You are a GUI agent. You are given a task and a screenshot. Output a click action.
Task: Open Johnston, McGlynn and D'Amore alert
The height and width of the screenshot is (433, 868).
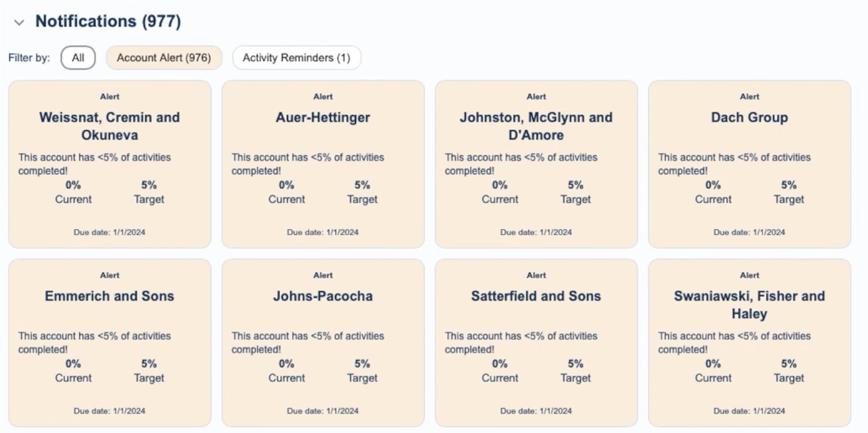tap(536, 126)
